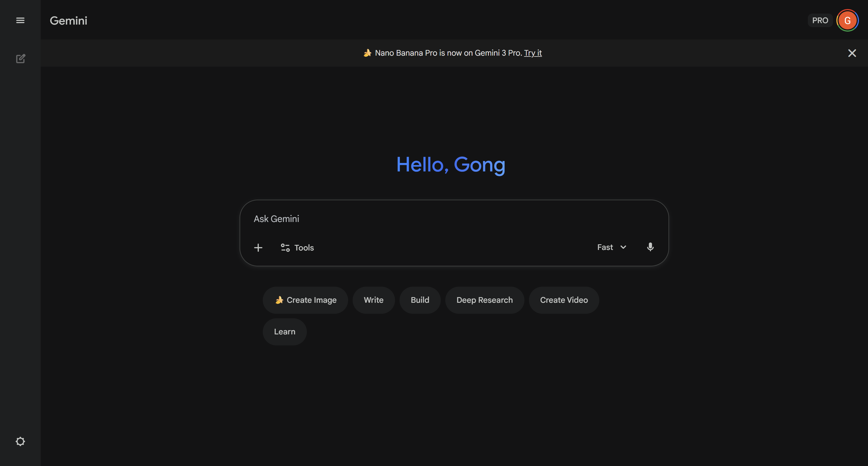Dismiss the Nano Banana Pro banner
Screen dimensions: 868x466
[852, 53]
